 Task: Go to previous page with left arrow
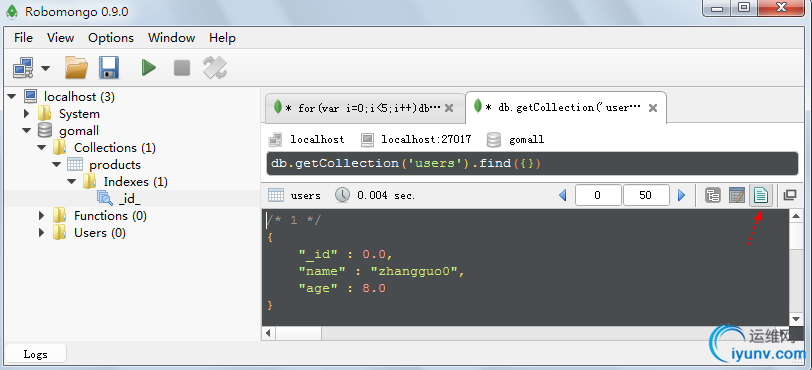[563, 195]
